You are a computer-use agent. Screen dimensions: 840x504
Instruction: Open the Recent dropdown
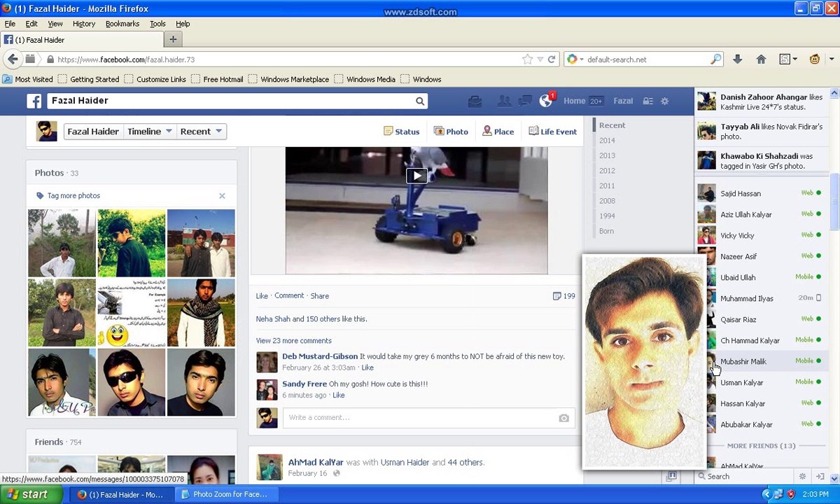click(x=201, y=132)
